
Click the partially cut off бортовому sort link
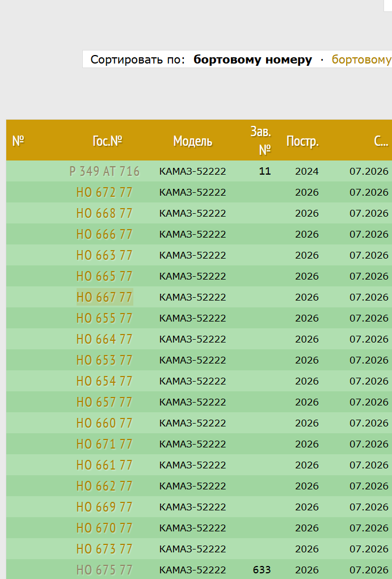(x=361, y=60)
